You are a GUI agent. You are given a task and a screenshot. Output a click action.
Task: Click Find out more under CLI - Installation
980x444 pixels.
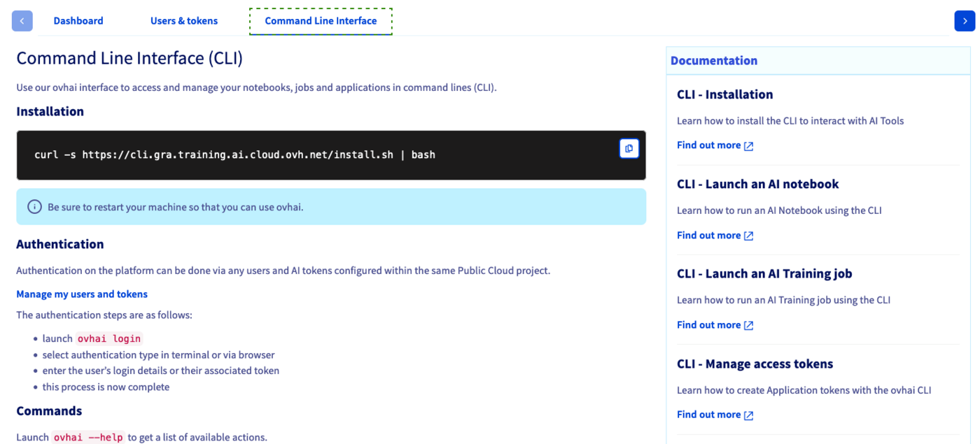click(709, 145)
